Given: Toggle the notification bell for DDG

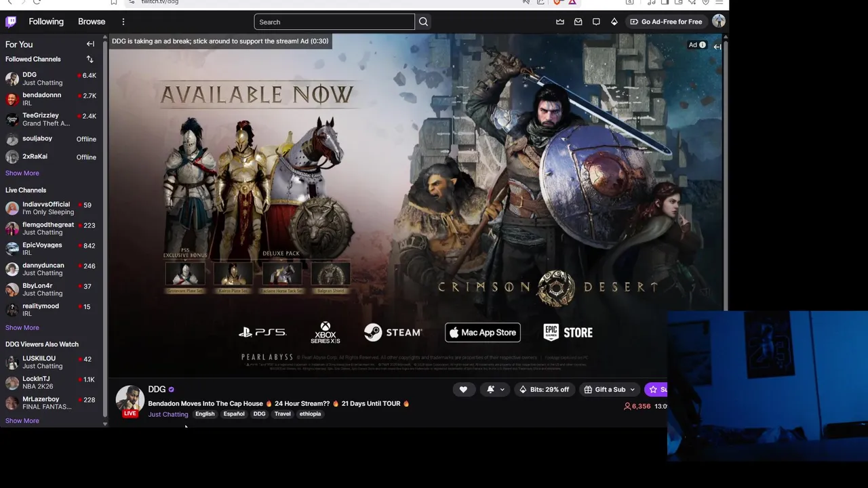Looking at the screenshot, I should 490,389.
